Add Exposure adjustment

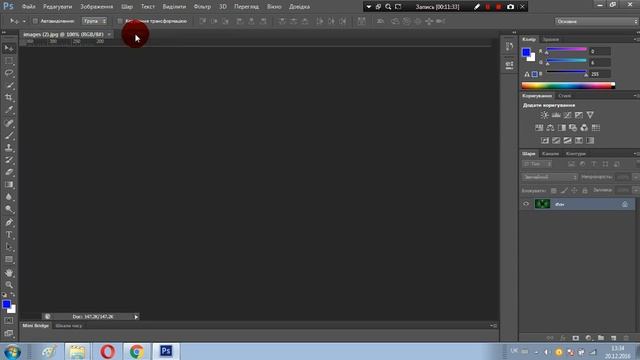pyautogui.click(x=579, y=115)
